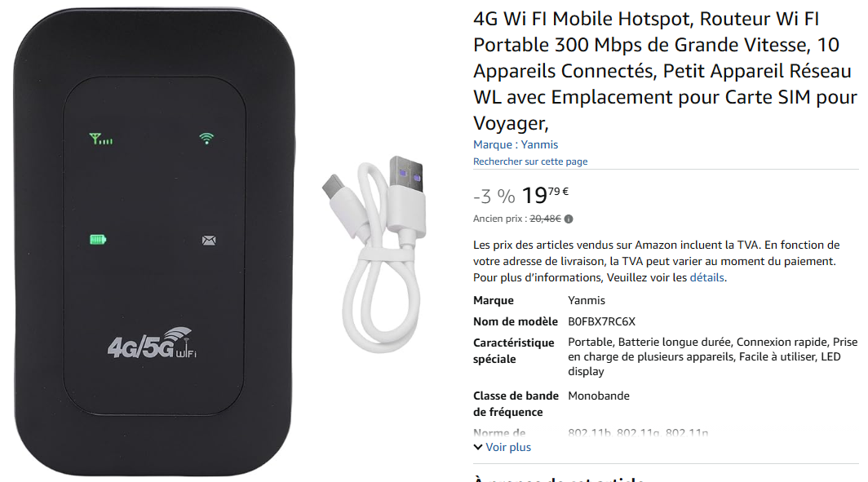Viewport: 868px width, 482px height.
Task: Click the envelope message icon on device
Action: (209, 240)
